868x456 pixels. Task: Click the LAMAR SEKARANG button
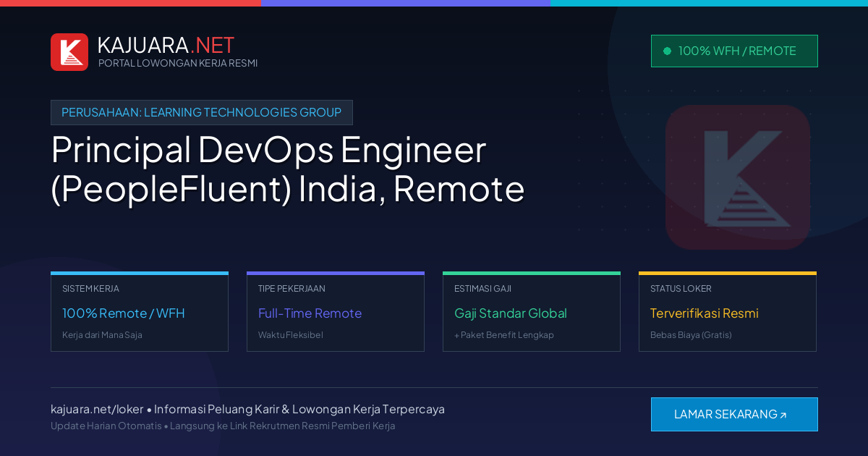(x=734, y=414)
